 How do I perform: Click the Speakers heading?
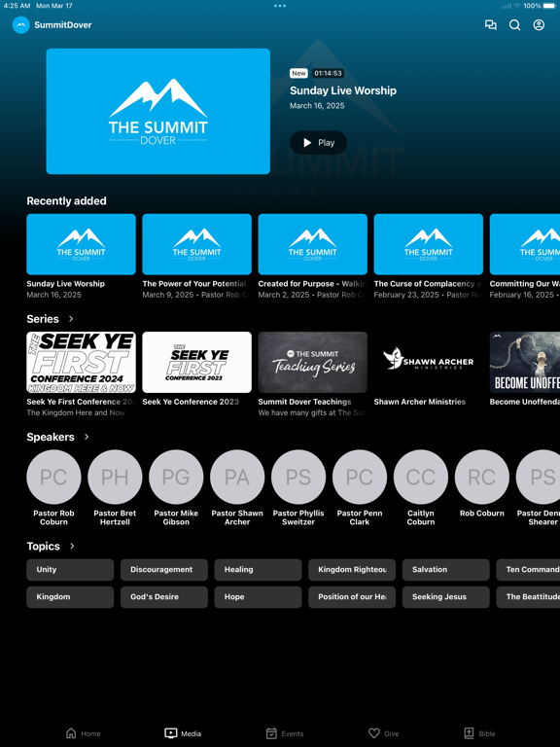tap(51, 437)
